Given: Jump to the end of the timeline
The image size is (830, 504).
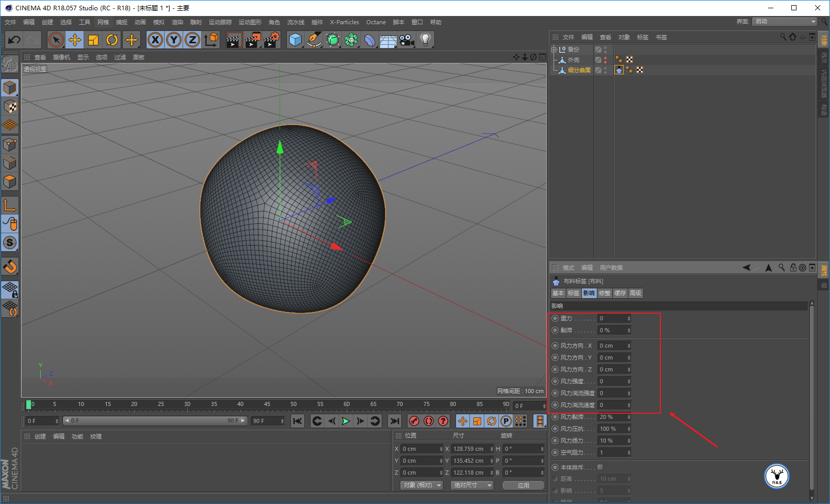Looking at the screenshot, I should pos(395,421).
